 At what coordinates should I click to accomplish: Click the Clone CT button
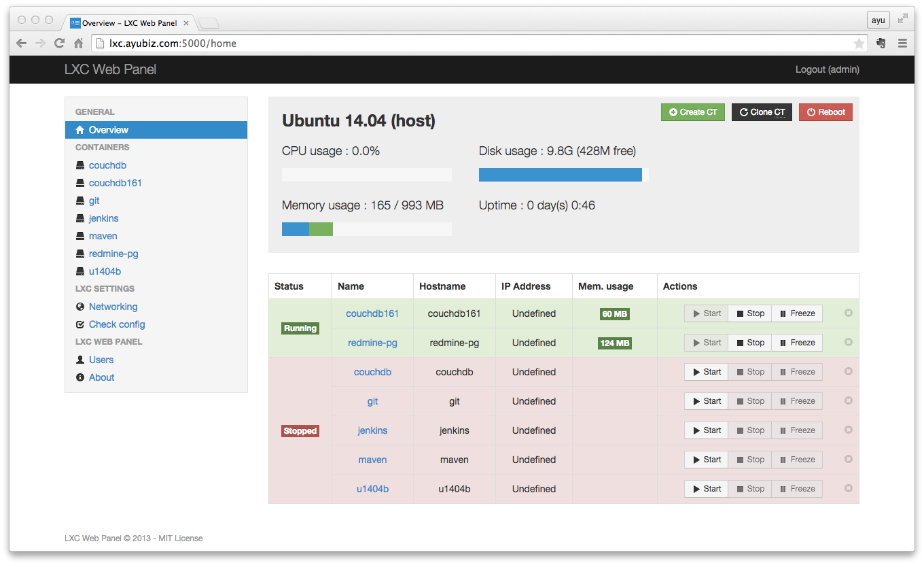pos(762,112)
